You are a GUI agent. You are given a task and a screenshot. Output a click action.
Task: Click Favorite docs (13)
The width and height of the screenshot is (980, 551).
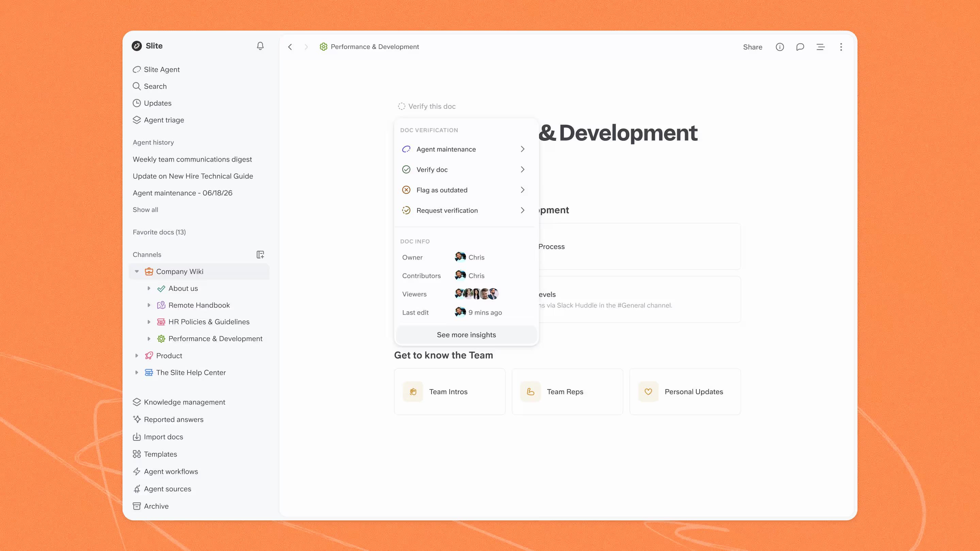coord(159,232)
